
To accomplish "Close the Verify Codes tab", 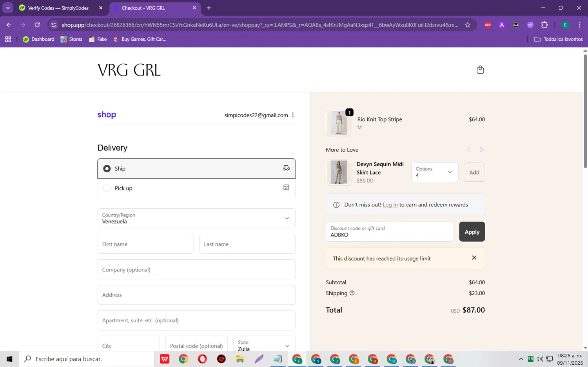I will coord(101,8).
